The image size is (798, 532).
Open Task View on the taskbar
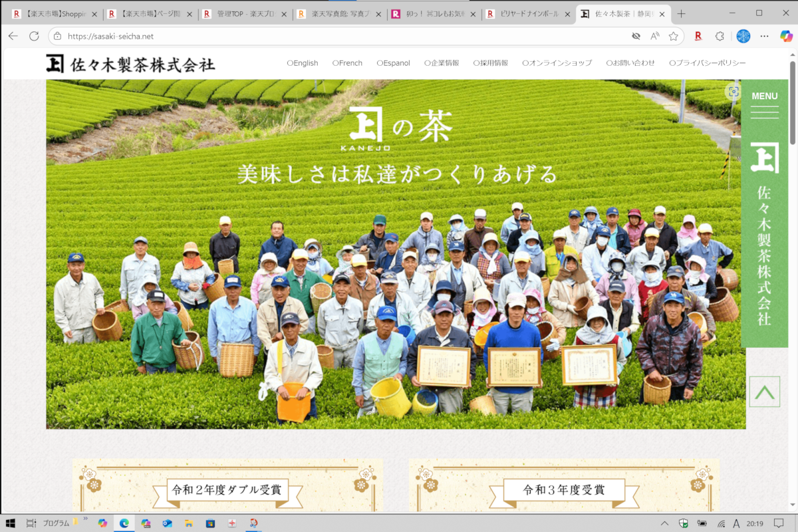click(x=31, y=523)
